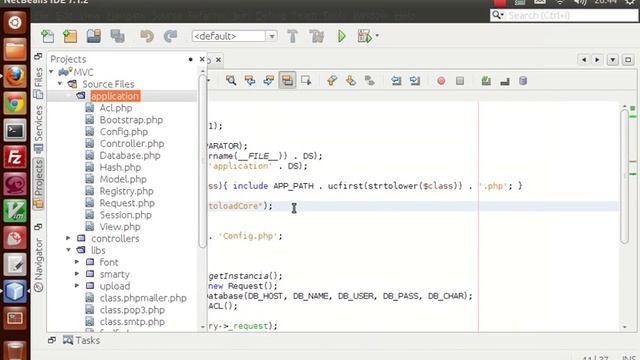
Task: Open the Navigator side tab
Action: [x=38, y=265]
